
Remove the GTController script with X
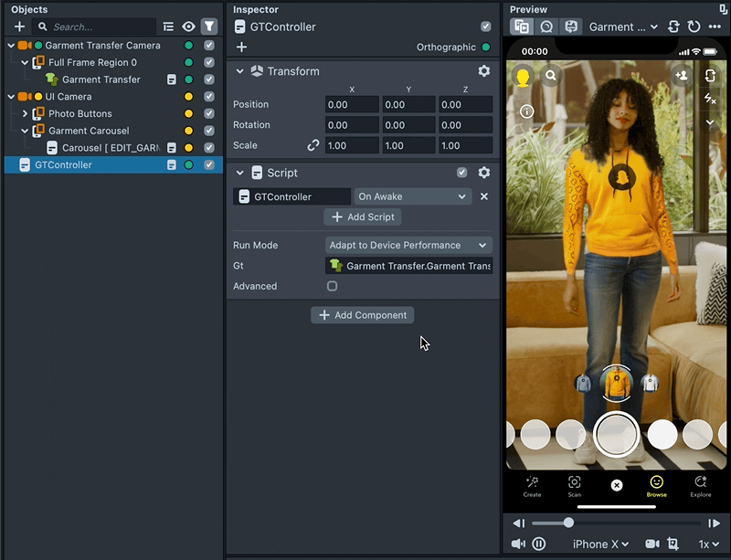click(x=484, y=196)
